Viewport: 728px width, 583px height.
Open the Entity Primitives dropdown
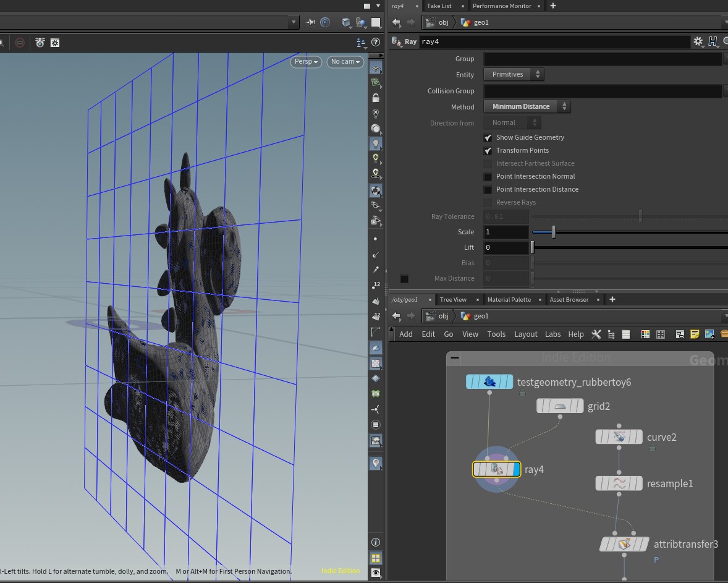pos(514,74)
